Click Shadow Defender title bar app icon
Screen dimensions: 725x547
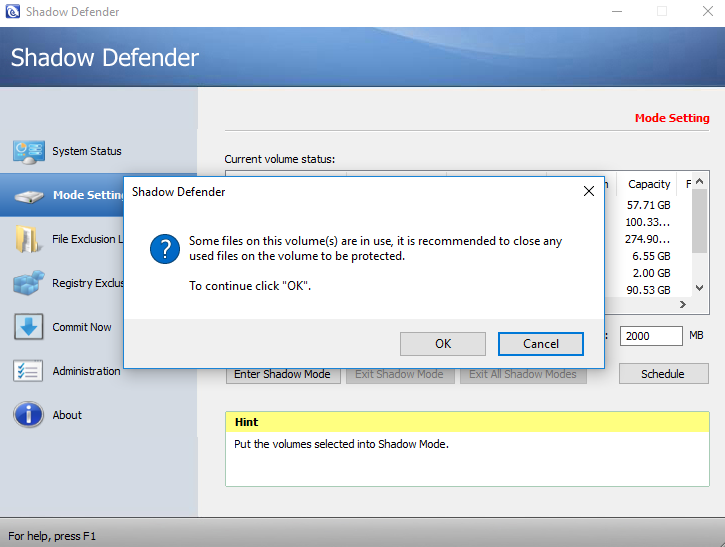point(12,12)
